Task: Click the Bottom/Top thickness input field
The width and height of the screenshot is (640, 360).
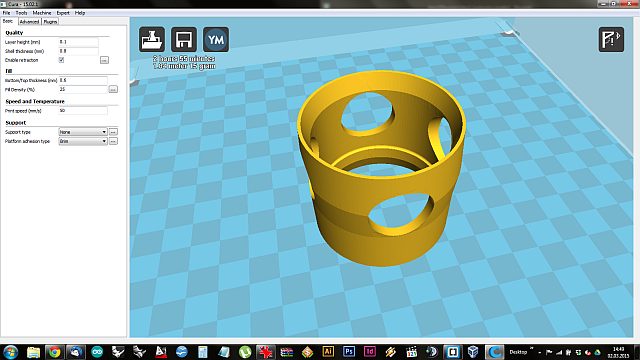Action: 83,80
